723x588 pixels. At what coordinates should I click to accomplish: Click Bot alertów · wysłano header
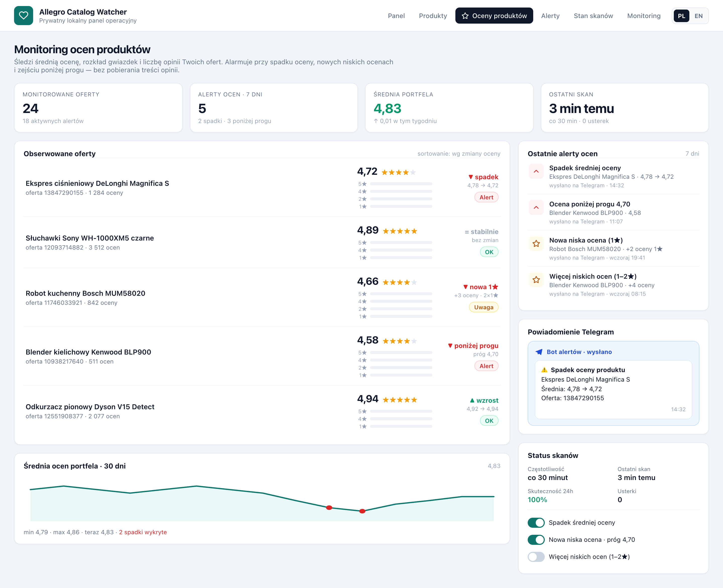[x=579, y=352]
